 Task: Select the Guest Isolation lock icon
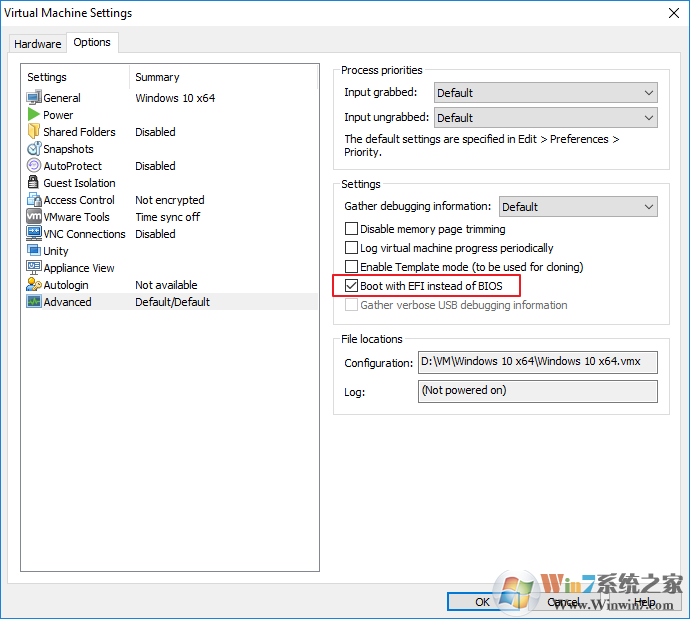coord(34,183)
